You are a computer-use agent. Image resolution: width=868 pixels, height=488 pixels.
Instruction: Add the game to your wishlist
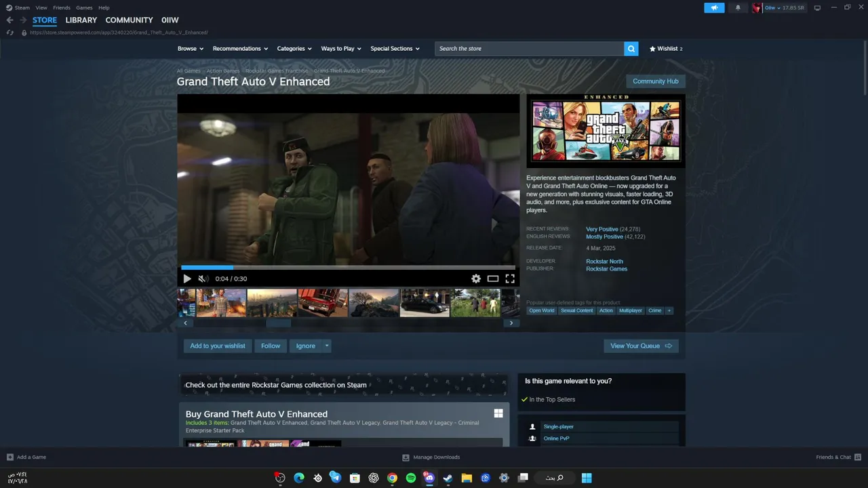(x=218, y=346)
